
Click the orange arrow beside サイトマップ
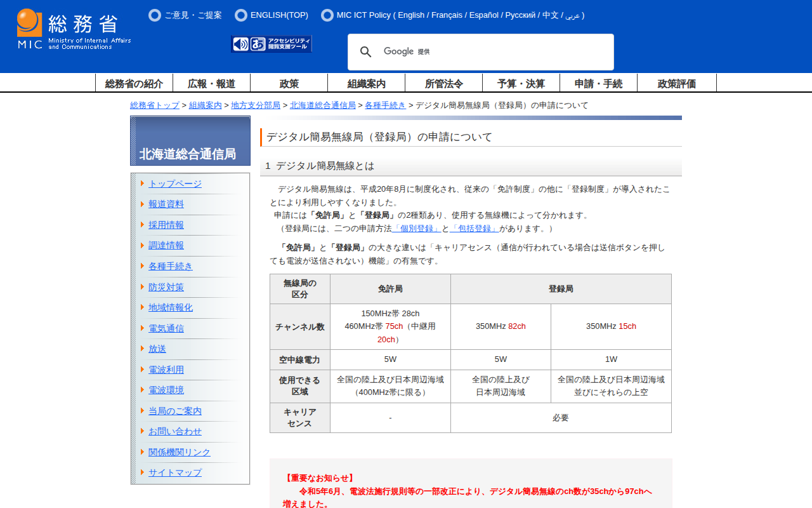point(143,472)
